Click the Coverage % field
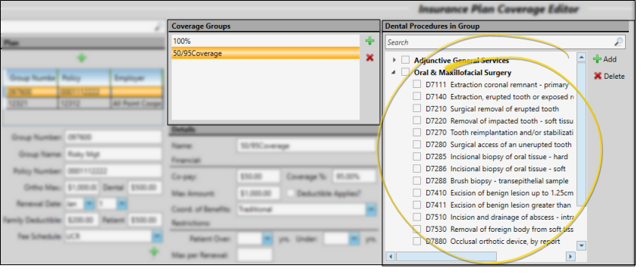The image size is (644, 275). [x=354, y=177]
